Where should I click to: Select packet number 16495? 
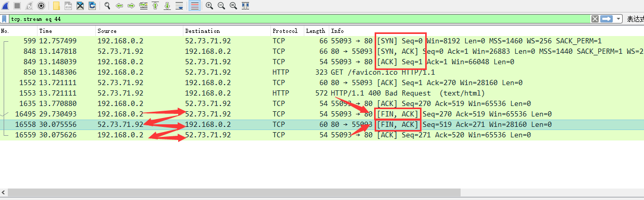[x=322, y=114]
